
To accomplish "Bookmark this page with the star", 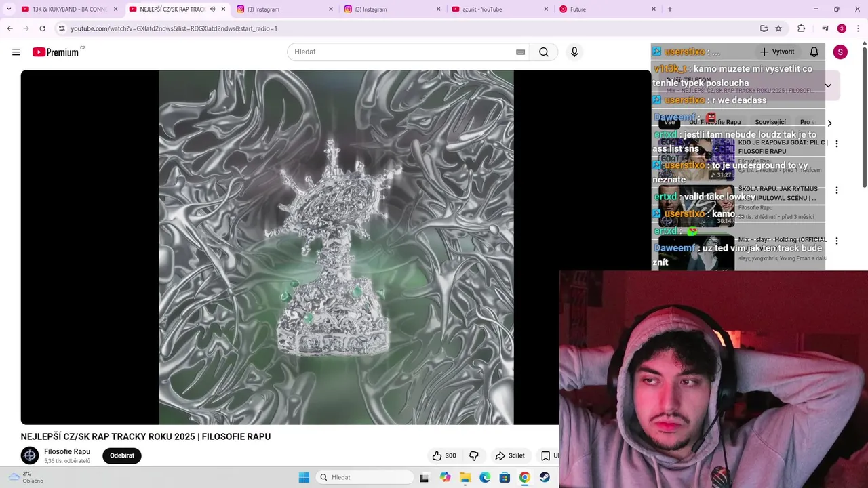I will click(x=778, y=28).
